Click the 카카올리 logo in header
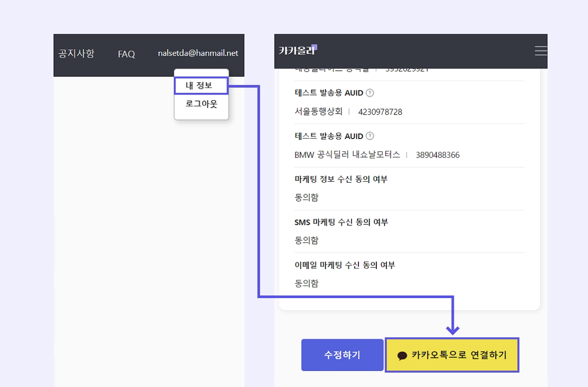Viewport: 588px width, 387px height. 298,50
